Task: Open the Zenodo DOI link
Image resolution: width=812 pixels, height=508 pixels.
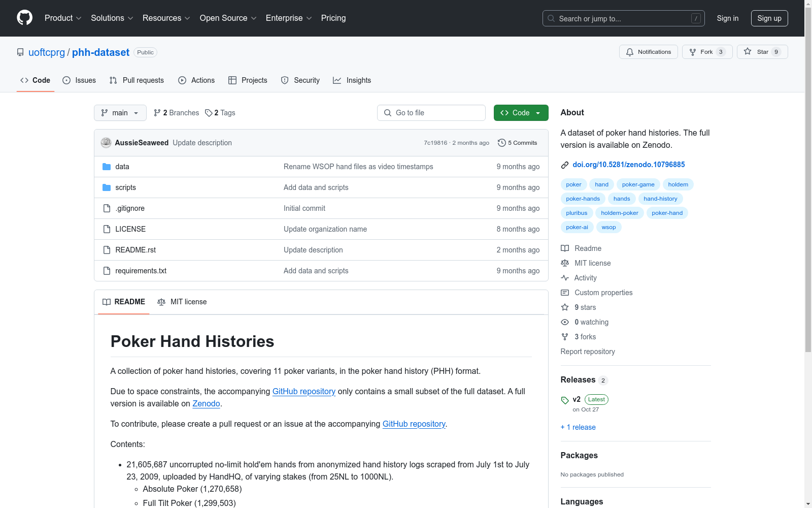Action: point(629,165)
